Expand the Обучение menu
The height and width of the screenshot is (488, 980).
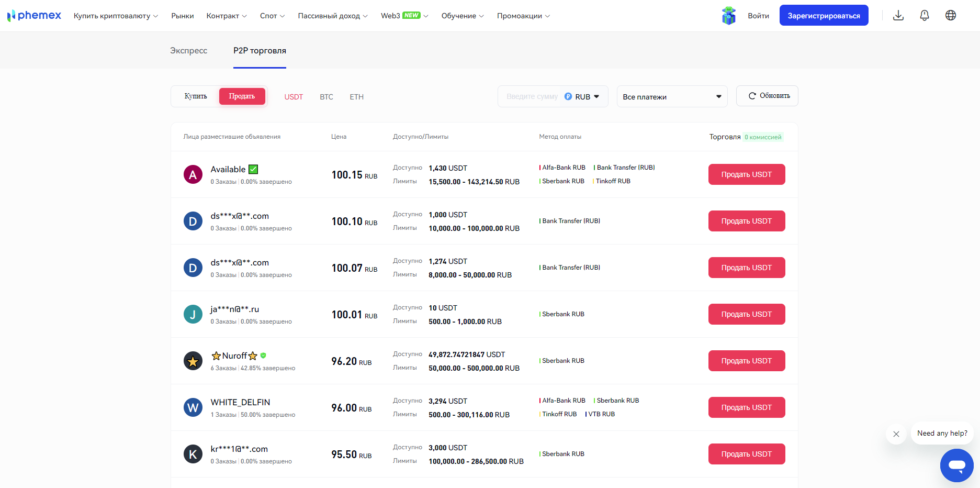[x=463, y=16]
